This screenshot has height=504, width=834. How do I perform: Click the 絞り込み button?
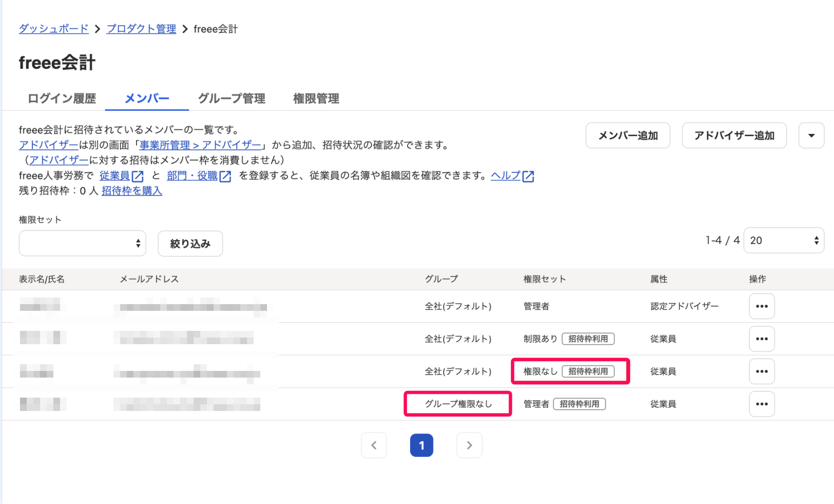(x=190, y=243)
